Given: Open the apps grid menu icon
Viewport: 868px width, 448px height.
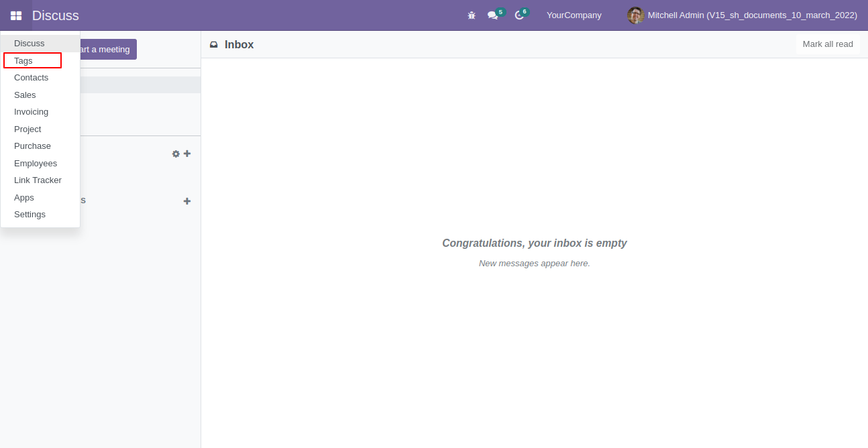Looking at the screenshot, I should point(16,15).
